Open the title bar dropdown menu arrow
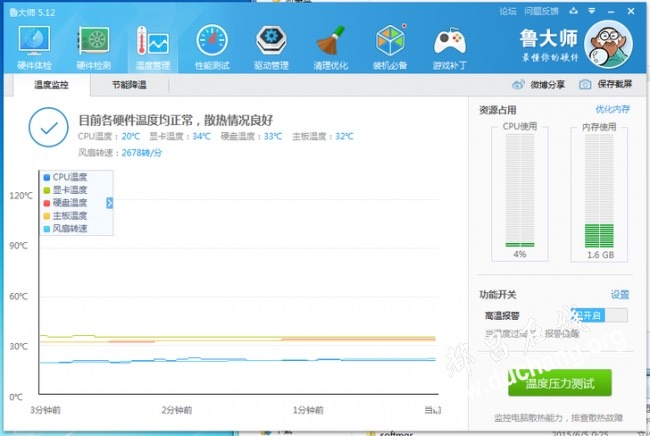 (592, 11)
